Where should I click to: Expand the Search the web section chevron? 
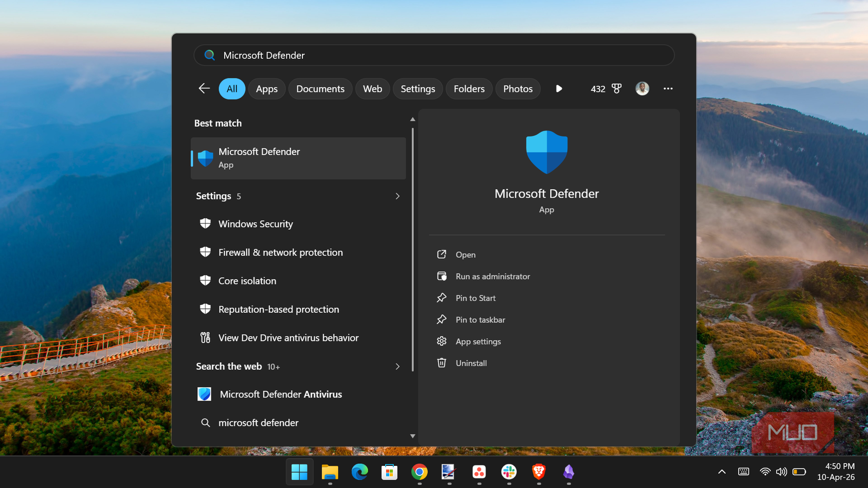[398, 367]
